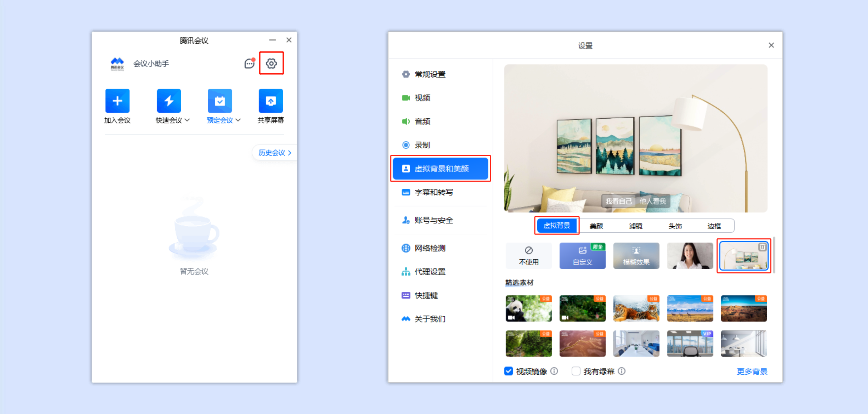
Task: Switch to the 滤镜 filters tab
Action: 636,226
